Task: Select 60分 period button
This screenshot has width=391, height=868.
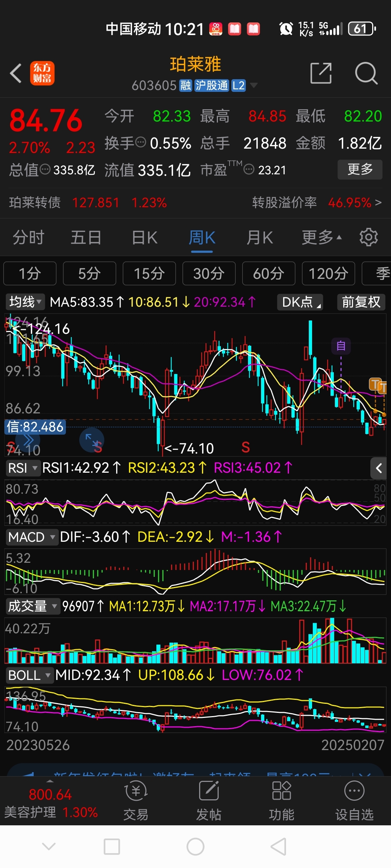Action: (269, 273)
